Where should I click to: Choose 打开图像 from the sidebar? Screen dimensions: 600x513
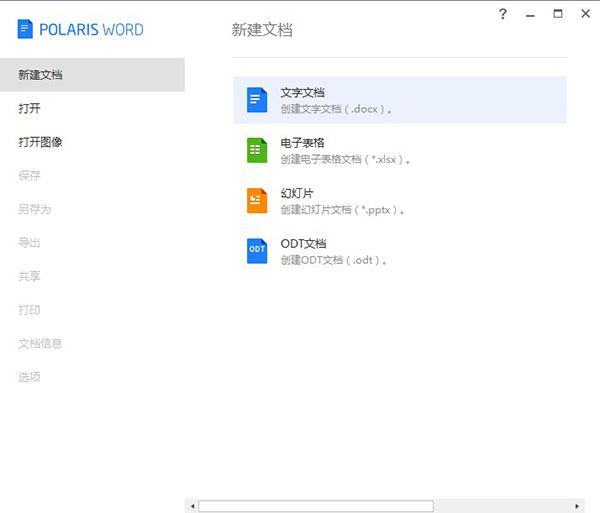pyautogui.click(x=41, y=142)
